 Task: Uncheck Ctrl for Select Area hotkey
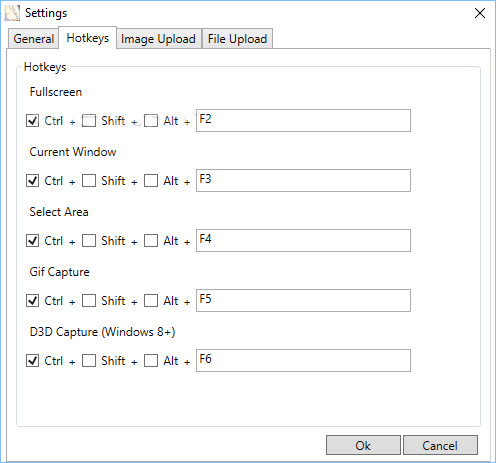coord(32,240)
